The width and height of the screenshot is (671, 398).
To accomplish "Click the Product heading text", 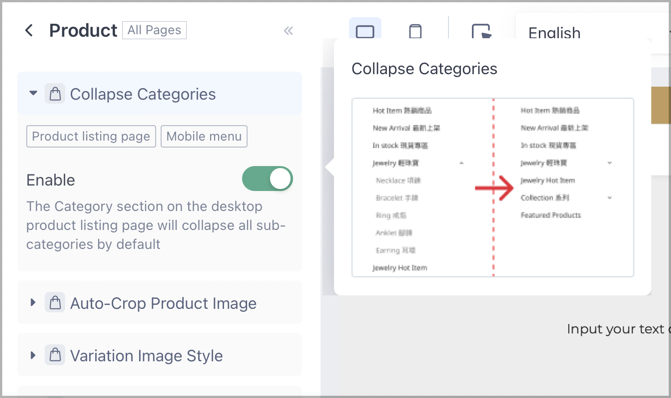I will [83, 31].
